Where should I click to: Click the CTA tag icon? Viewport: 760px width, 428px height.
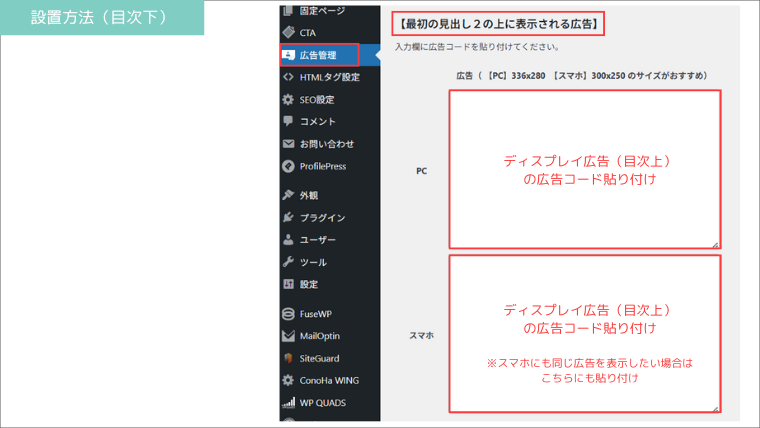click(x=288, y=32)
